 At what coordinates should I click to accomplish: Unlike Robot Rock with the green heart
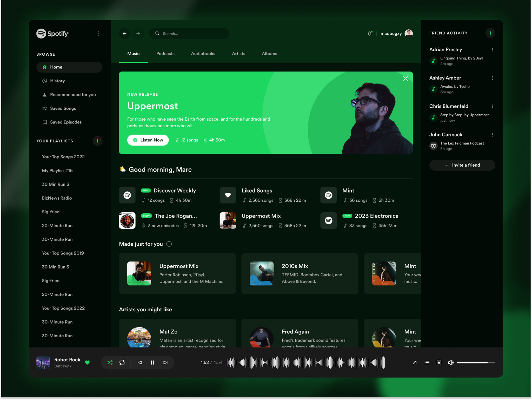click(x=87, y=363)
